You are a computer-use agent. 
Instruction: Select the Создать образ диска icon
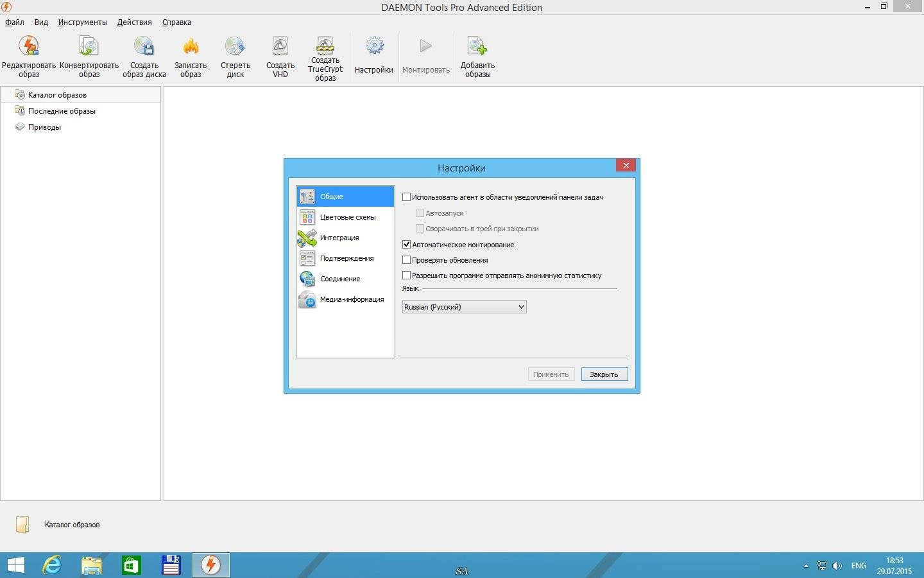click(x=144, y=46)
